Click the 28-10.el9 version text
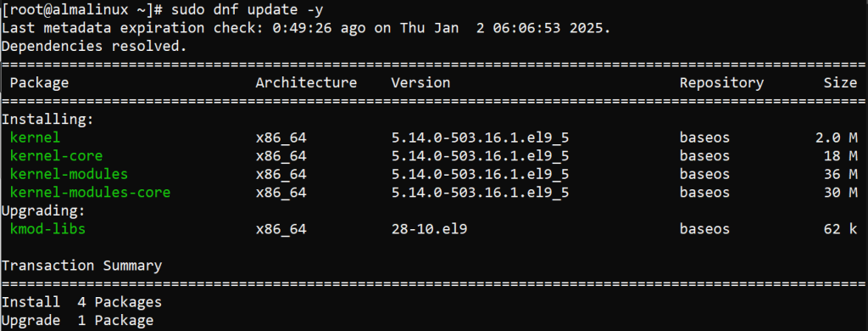This screenshot has height=331, width=868. (429, 228)
